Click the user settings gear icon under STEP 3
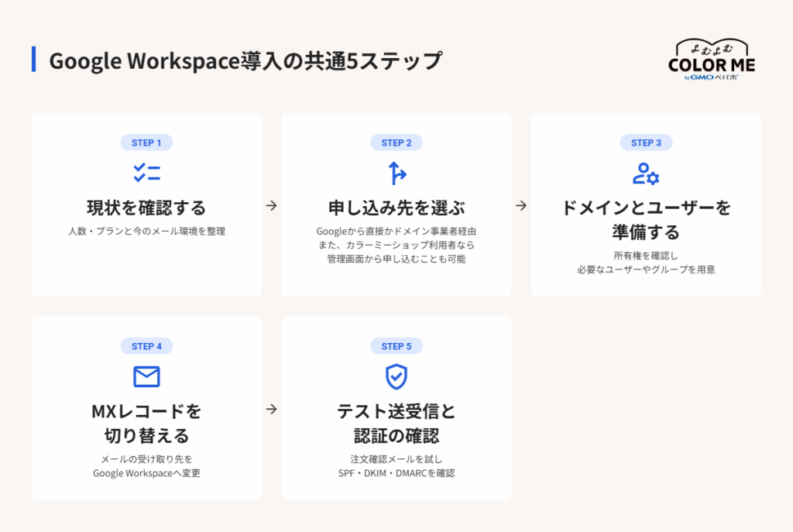Viewport: 793px width, 532px height. (646, 173)
